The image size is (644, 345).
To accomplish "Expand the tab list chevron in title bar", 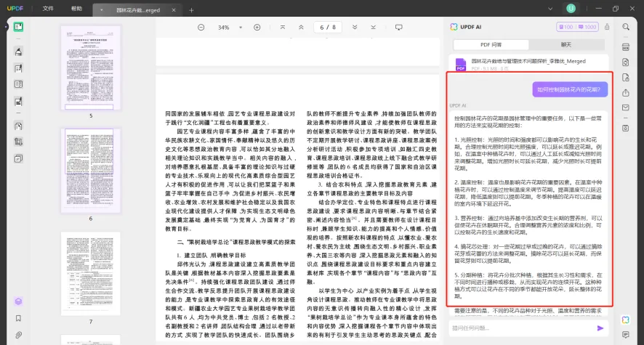I will pyautogui.click(x=550, y=9).
